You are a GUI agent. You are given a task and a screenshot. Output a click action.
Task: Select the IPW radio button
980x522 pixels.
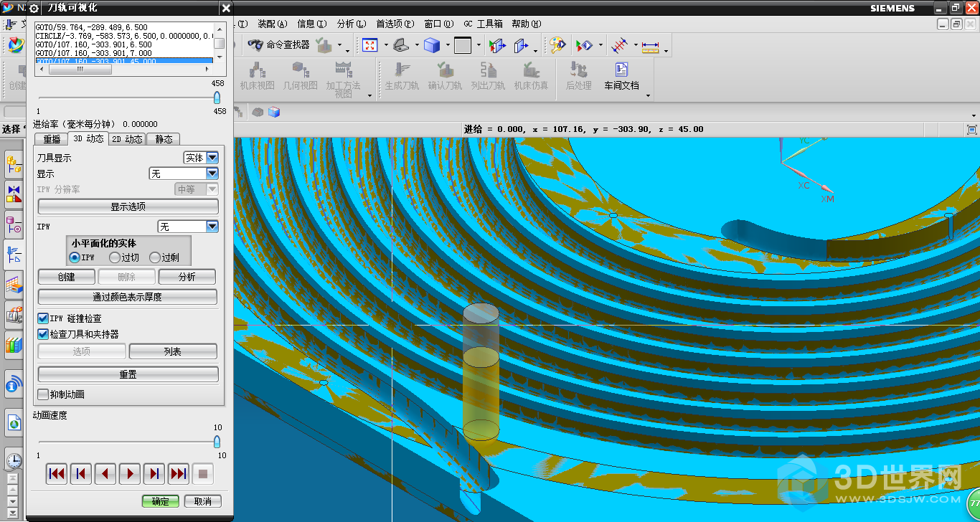pos(75,257)
